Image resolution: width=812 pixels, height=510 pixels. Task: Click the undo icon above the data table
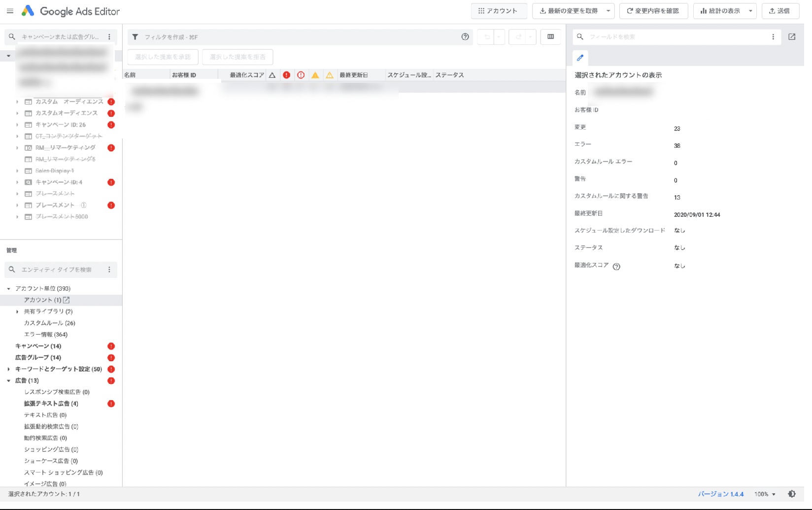coord(487,36)
